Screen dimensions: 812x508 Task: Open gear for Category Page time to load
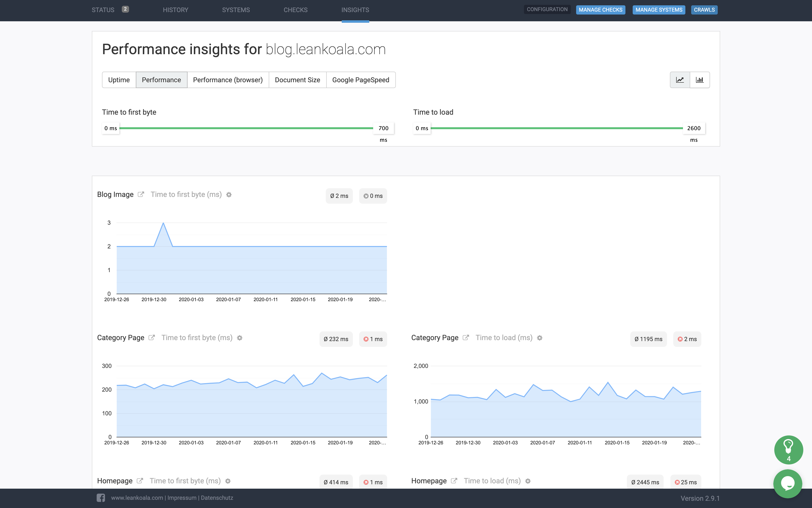tap(540, 338)
